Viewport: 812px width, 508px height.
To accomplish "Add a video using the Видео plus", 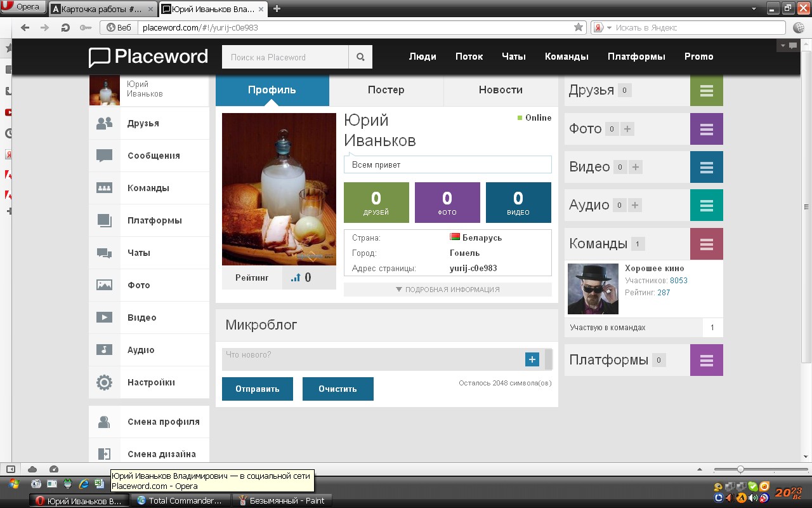I will coord(636,167).
